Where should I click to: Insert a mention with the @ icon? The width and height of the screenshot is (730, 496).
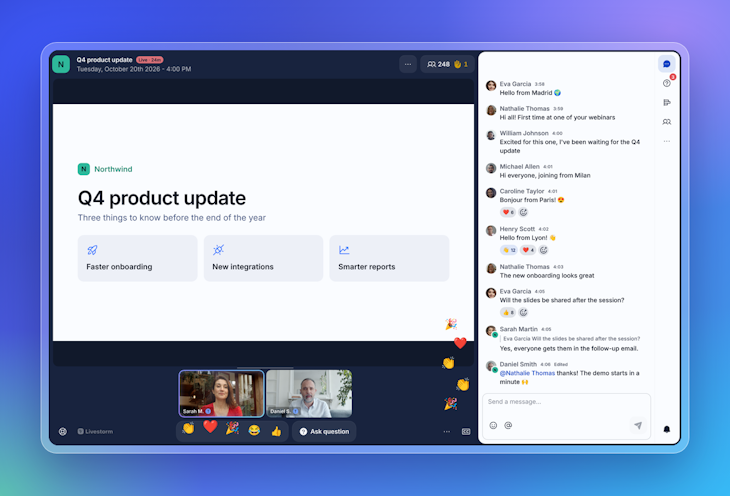point(508,425)
